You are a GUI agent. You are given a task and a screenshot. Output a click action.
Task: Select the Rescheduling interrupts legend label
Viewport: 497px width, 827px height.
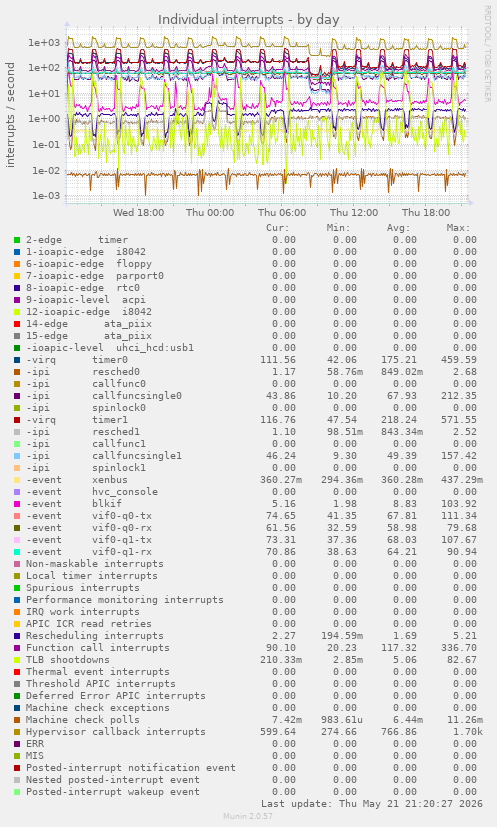click(94, 636)
